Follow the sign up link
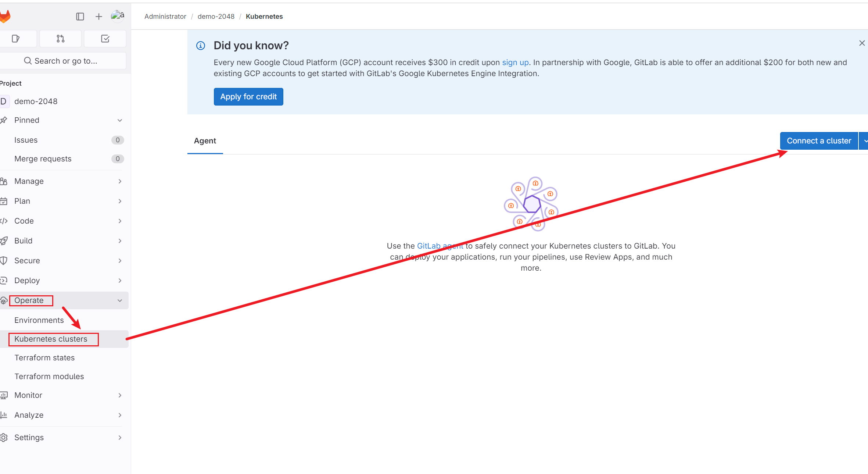This screenshot has height=474, width=868. (515, 63)
